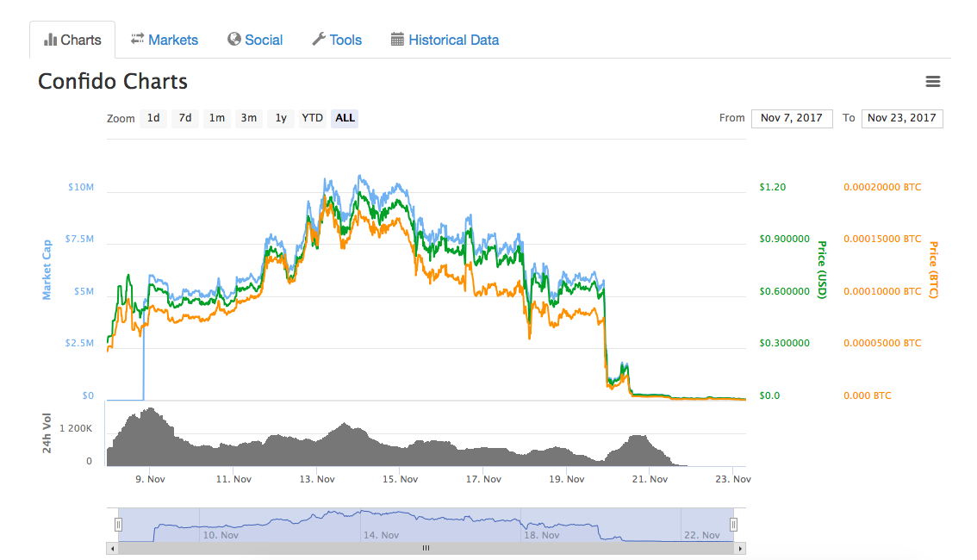Viewport: 977px width, 560px height.
Task: Click the 13. Nov date axis label
Action: pyautogui.click(x=317, y=479)
